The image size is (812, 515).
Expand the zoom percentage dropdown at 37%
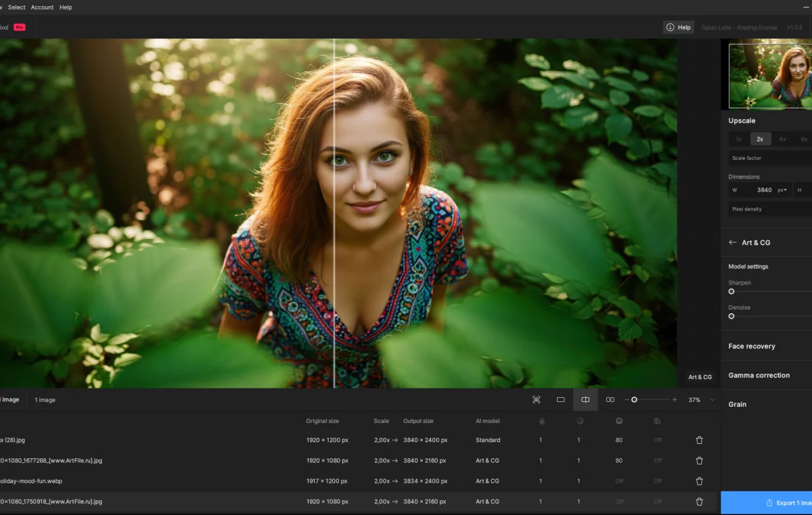(712, 400)
